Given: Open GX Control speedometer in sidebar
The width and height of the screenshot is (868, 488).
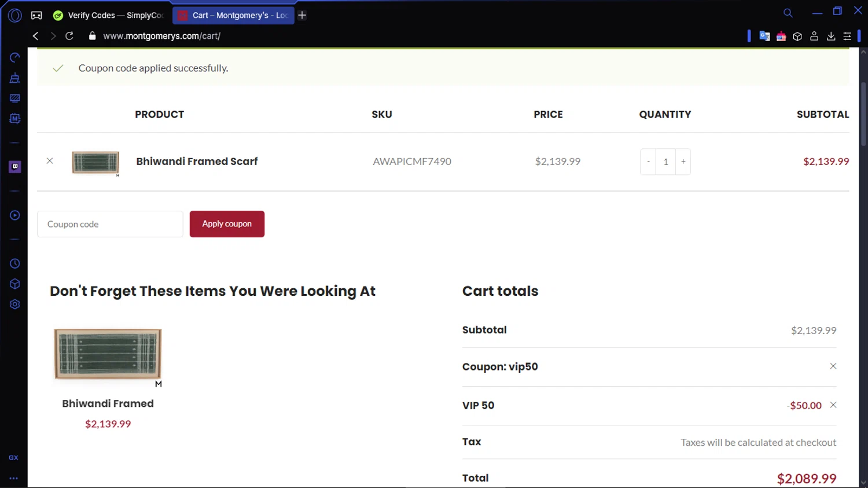Looking at the screenshot, I should pos(15,57).
